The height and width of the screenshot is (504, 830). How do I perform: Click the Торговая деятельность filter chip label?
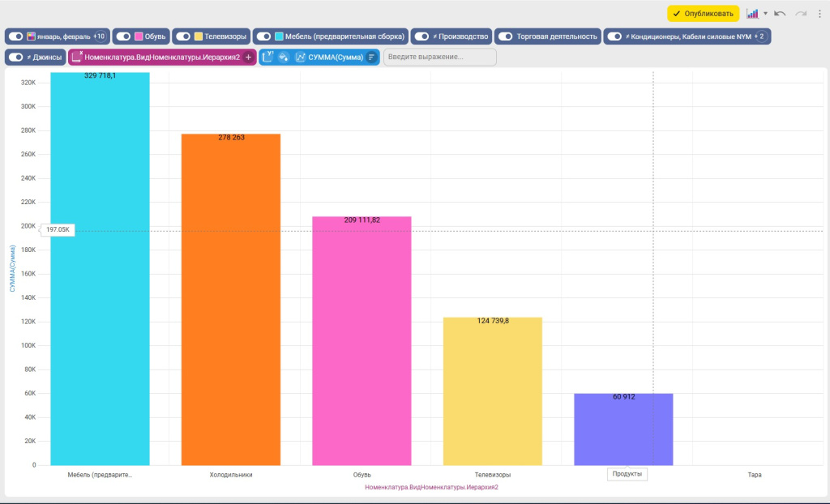[557, 36]
